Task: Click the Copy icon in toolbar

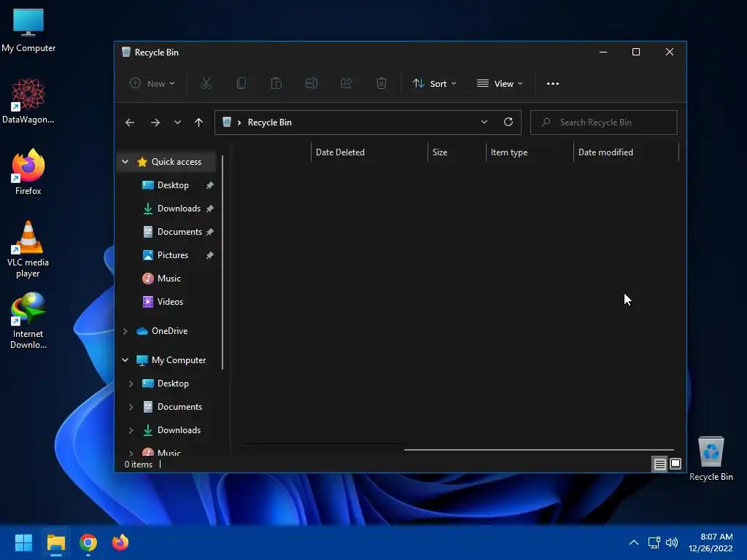Action: pyautogui.click(x=241, y=83)
